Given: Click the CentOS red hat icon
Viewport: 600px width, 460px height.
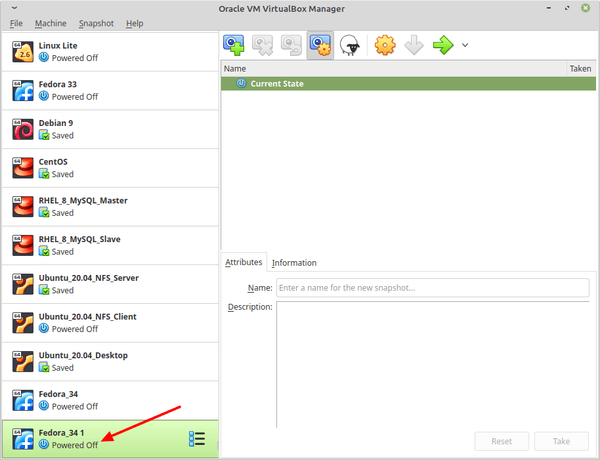Looking at the screenshot, I should point(23,168).
